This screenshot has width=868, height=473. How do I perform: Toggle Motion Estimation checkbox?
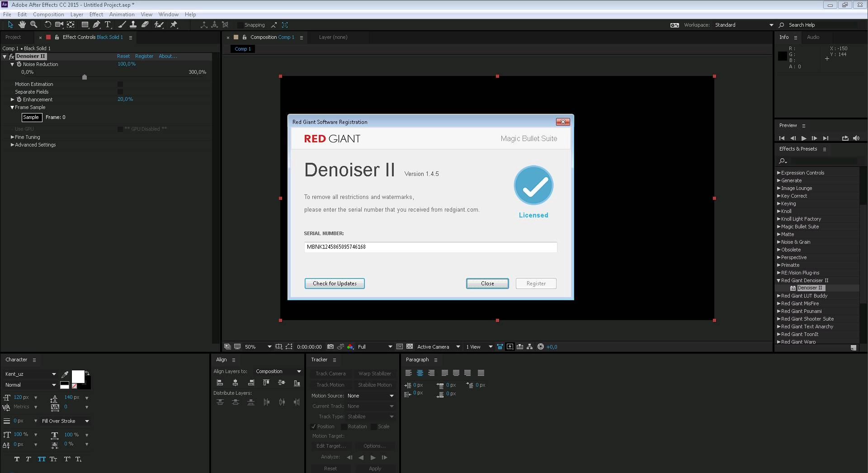[120, 84]
